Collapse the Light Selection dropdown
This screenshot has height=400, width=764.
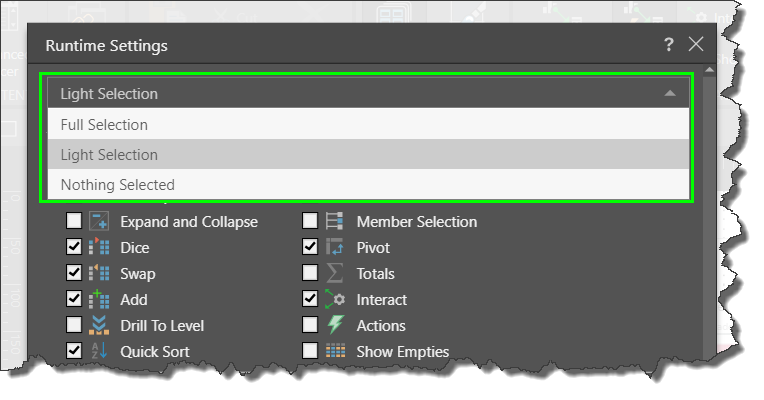[x=366, y=94]
